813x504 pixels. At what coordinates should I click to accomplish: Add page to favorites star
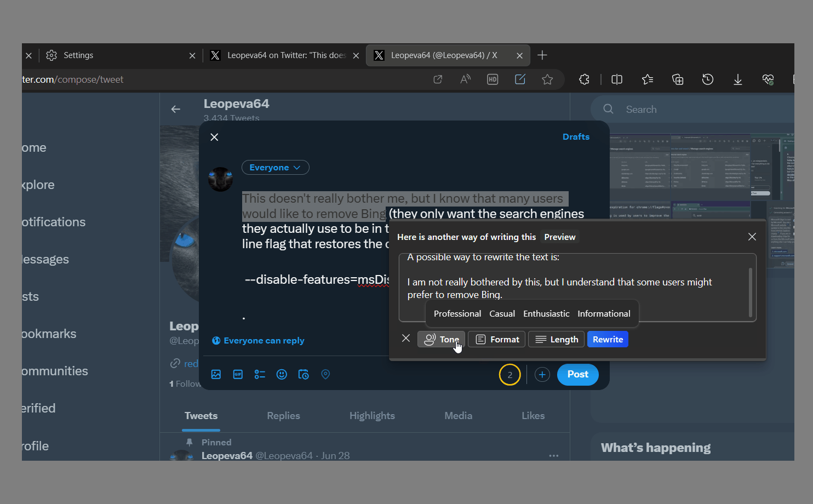(547, 79)
